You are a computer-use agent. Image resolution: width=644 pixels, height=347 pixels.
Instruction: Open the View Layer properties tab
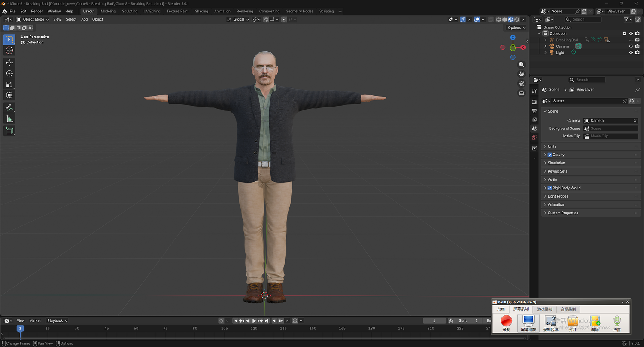[534, 120]
